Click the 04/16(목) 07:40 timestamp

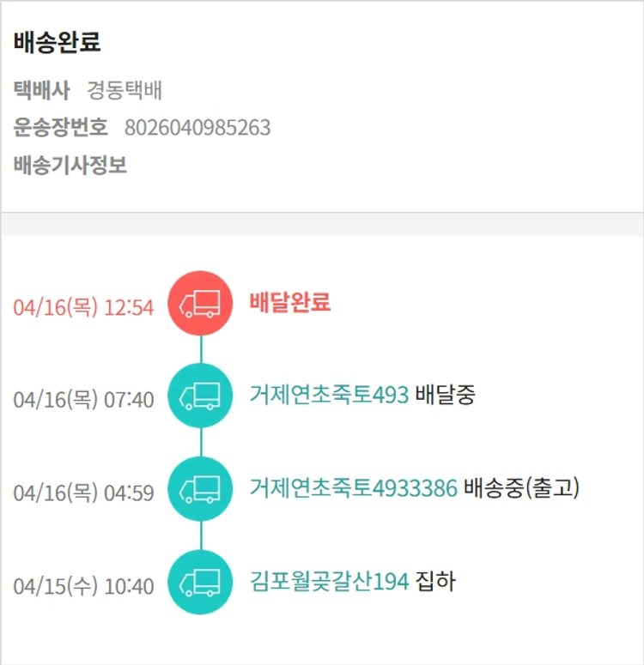[x=83, y=400]
